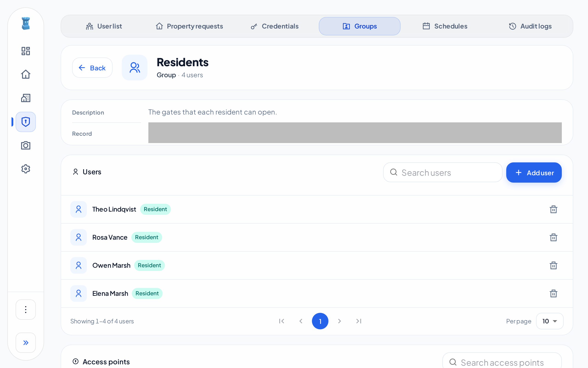Click trash icon for Owen Marsh
The width and height of the screenshot is (588, 368).
tap(553, 265)
